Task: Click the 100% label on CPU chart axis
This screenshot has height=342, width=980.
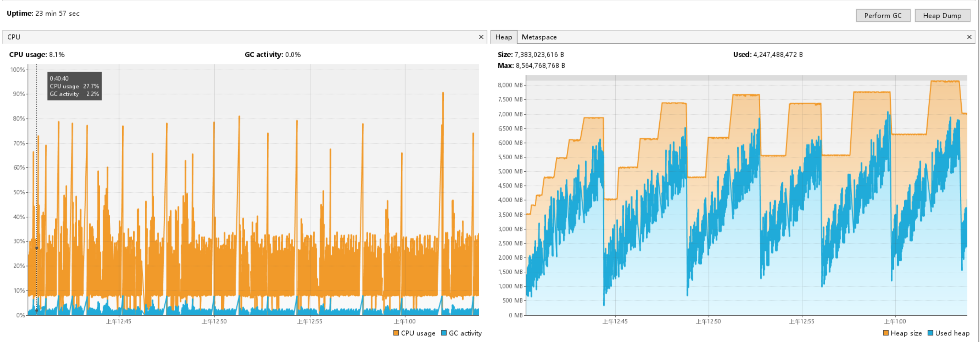Action: coord(18,70)
